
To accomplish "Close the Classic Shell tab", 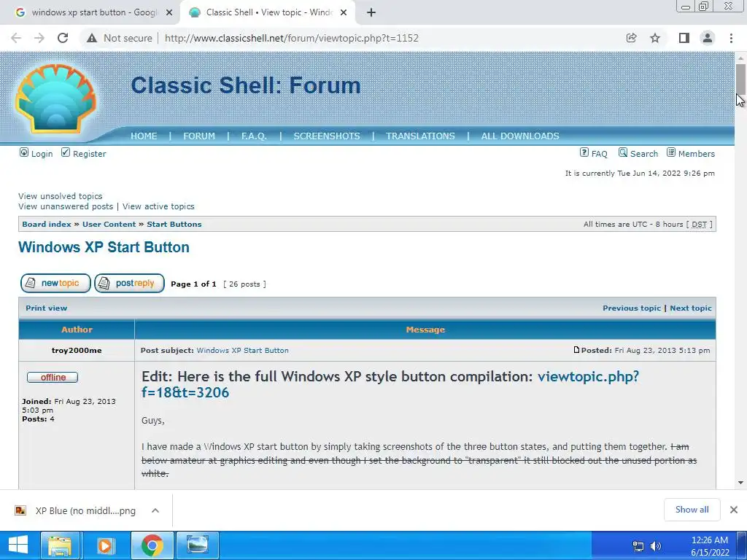I will click(344, 13).
